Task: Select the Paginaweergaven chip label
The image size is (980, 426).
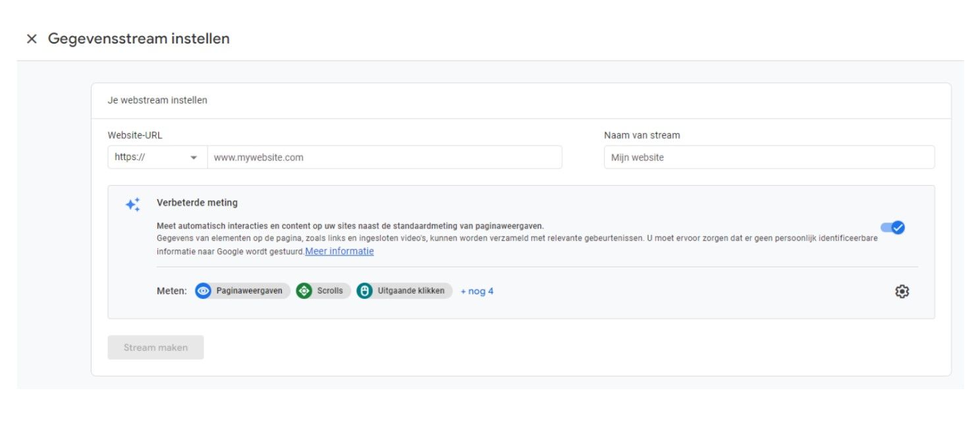Action: (x=249, y=291)
